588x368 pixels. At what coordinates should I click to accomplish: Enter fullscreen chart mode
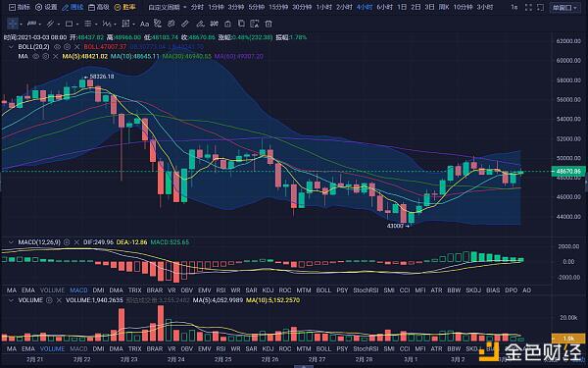click(528, 7)
